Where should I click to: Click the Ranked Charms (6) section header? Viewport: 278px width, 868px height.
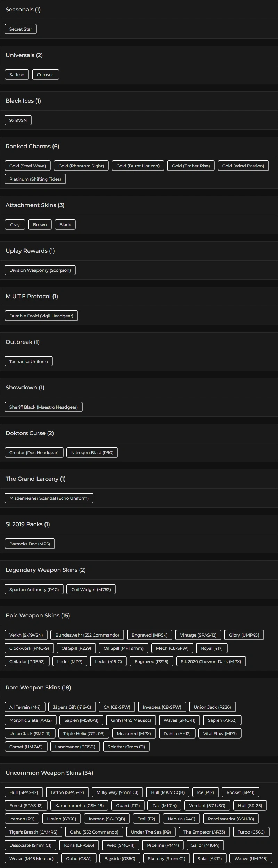click(x=32, y=147)
